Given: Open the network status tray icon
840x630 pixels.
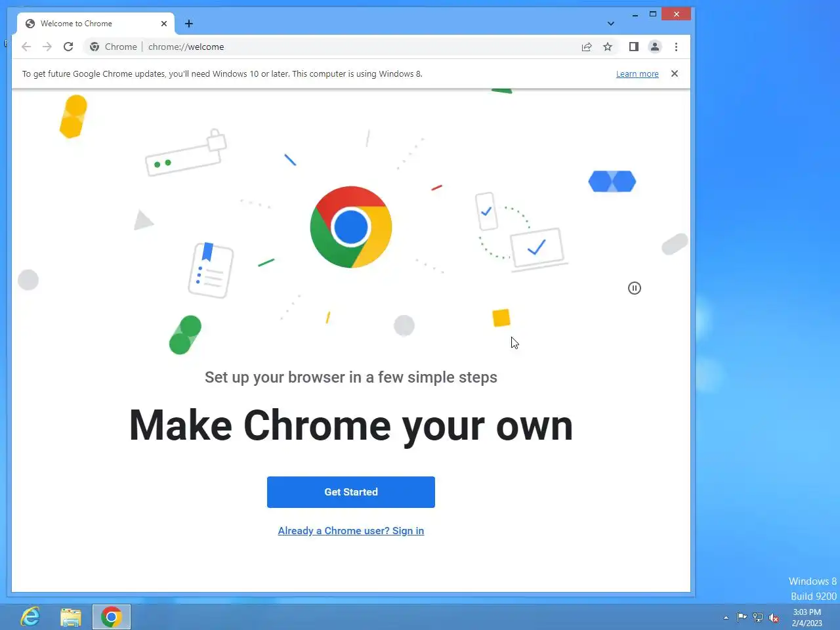Looking at the screenshot, I should pos(758,617).
